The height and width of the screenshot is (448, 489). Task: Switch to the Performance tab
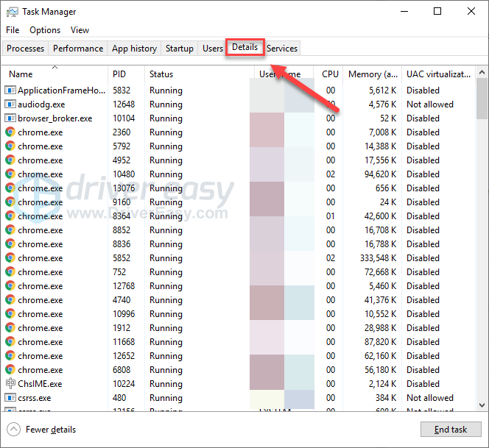click(78, 49)
